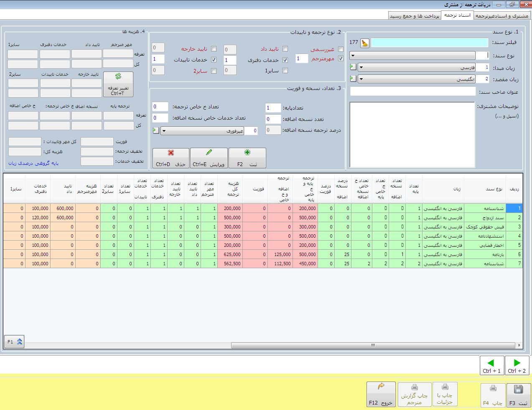Screen dimensions: 532x410
Task: Select table row 1 شناسنامه document name
Action: coord(484,208)
